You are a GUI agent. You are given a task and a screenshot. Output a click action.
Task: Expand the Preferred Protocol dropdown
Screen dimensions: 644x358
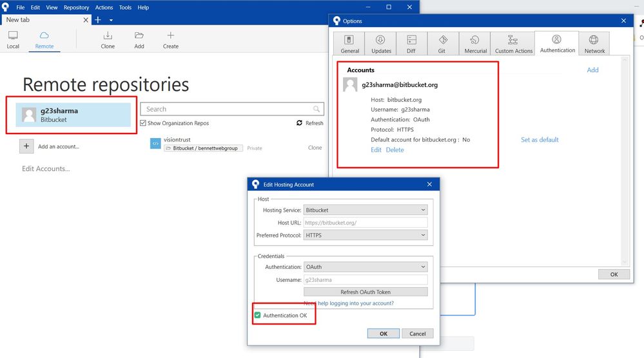click(366, 235)
